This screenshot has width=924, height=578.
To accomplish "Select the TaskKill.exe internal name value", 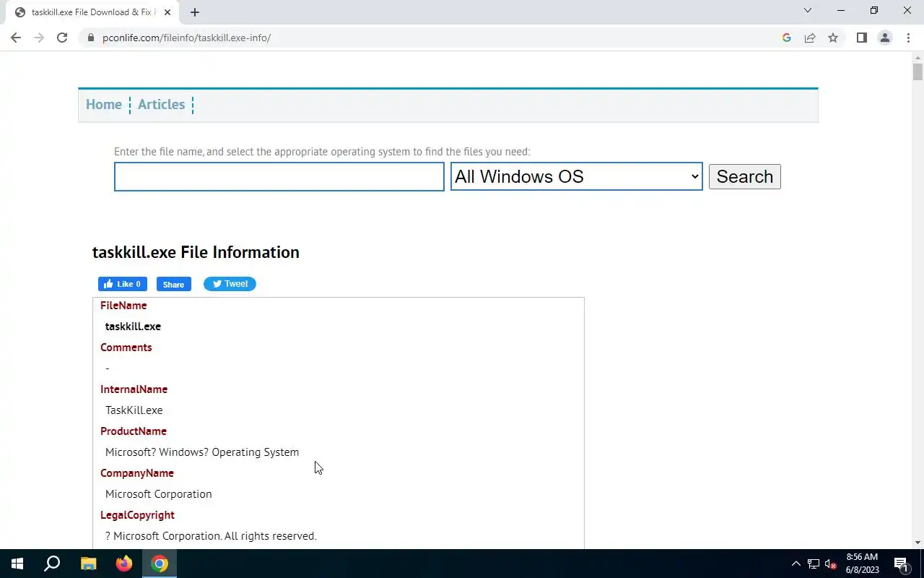I will tap(134, 410).
